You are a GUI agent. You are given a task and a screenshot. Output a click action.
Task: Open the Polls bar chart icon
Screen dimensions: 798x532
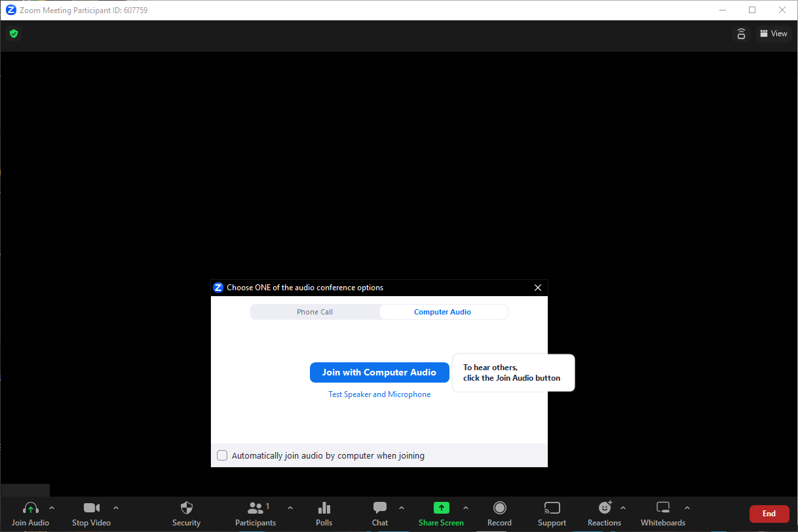click(x=324, y=508)
